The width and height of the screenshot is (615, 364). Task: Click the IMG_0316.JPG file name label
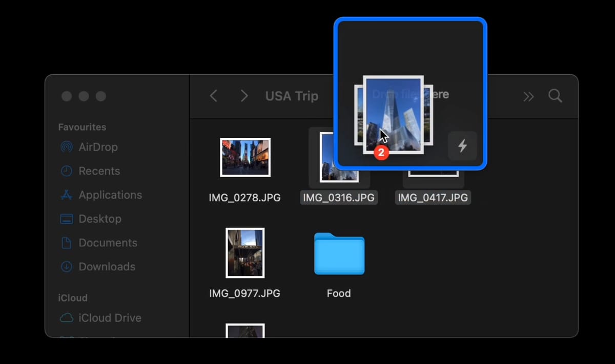339,198
